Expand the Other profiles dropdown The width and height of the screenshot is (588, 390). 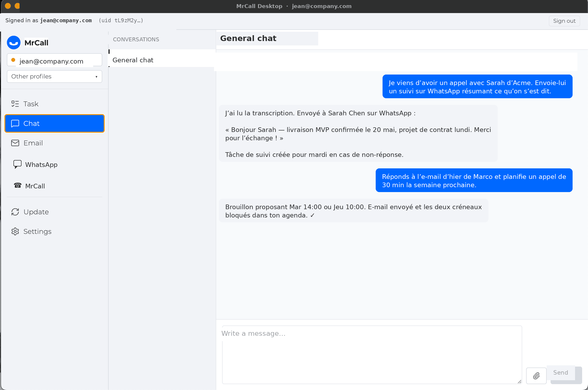pos(55,76)
